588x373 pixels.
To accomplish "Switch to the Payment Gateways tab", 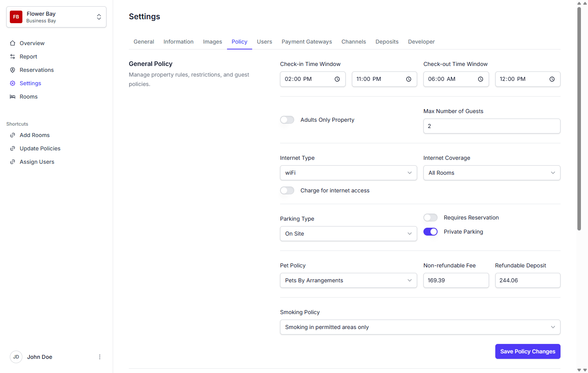I will (x=306, y=42).
